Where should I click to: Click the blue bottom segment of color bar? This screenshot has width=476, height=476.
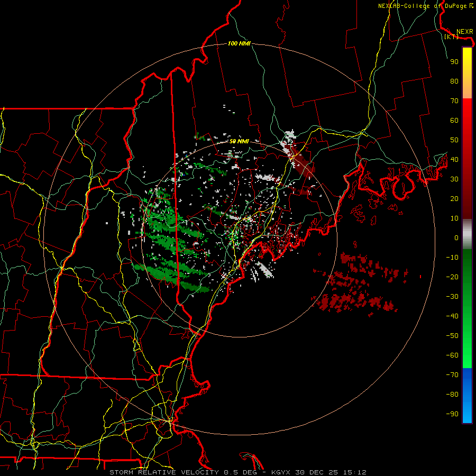pyautogui.click(x=467, y=396)
